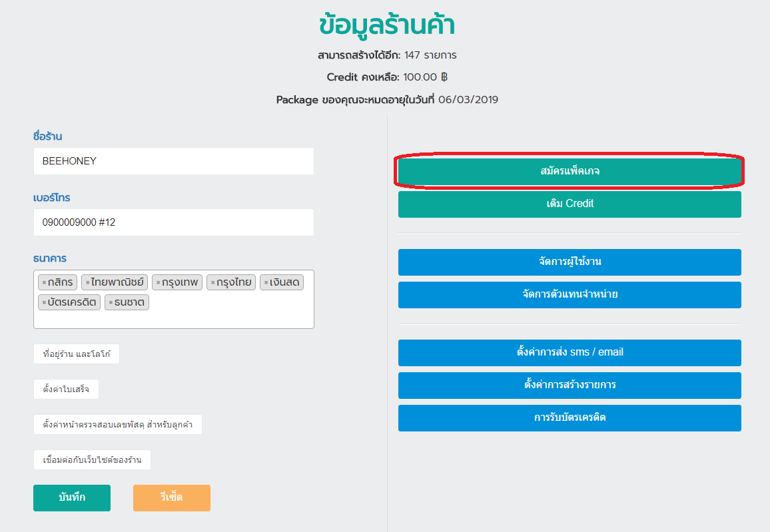Screen dimensions: 770x532
Task: Remove the กสิกร bank tag
Action: 44,283
